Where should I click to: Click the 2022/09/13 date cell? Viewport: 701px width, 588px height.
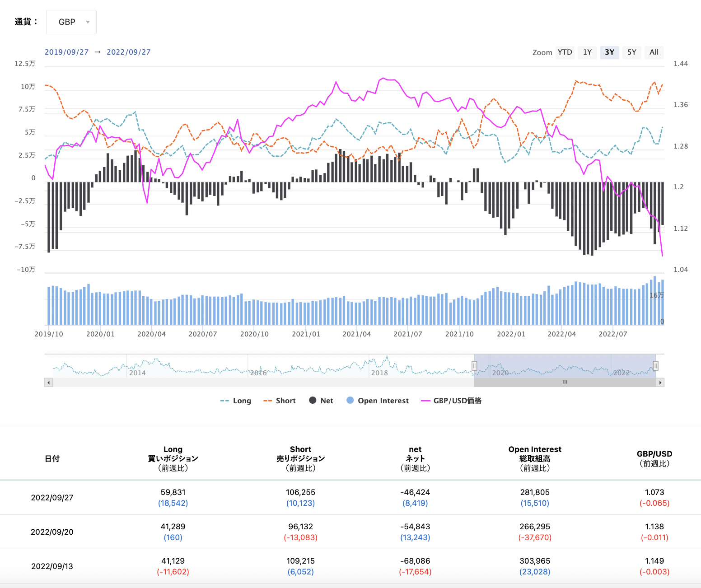(52, 566)
